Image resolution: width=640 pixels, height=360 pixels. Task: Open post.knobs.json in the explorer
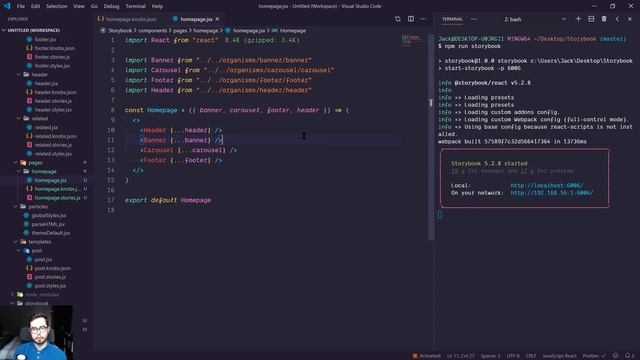point(53,269)
